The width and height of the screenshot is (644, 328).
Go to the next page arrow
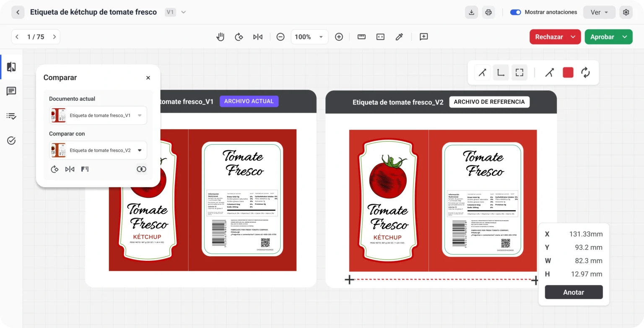point(55,37)
